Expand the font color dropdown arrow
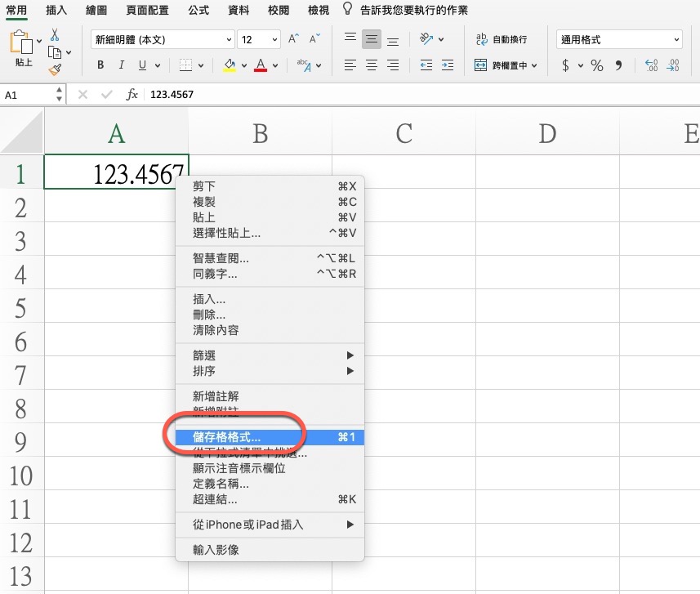This screenshot has width=700, height=594. (275, 65)
